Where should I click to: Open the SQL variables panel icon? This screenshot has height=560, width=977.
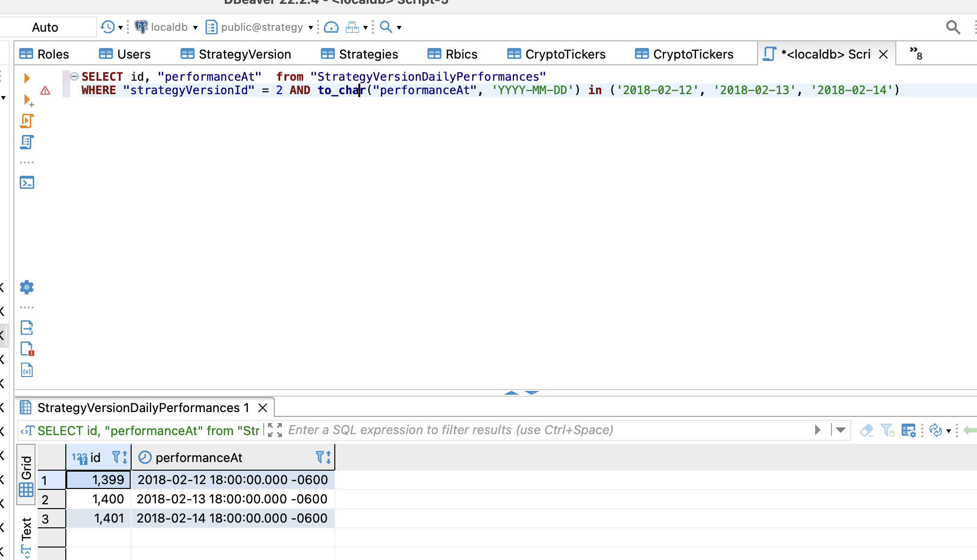(x=27, y=370)
